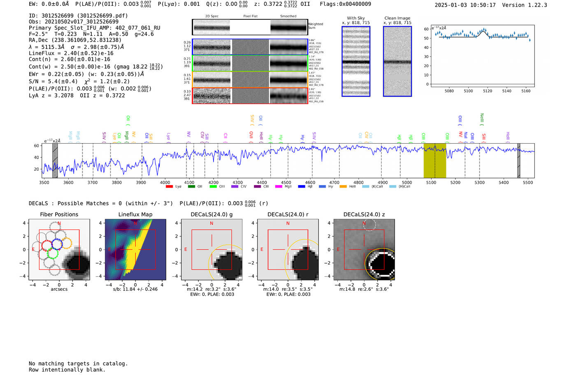Image resolution: width=576 pixels, height=392 pixels.
Task: Click the Hγ legend swatch
Action: click(x=322, y=187)
